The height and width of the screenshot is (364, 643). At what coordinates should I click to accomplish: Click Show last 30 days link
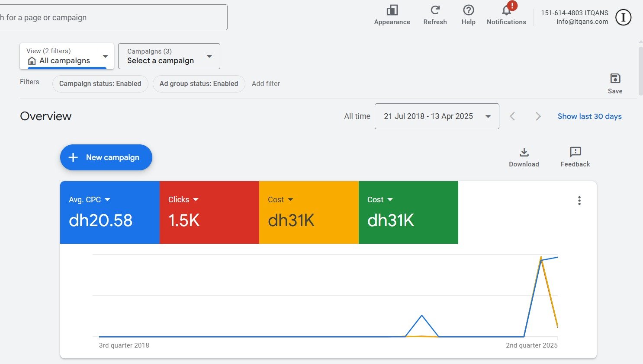point(589,116)
